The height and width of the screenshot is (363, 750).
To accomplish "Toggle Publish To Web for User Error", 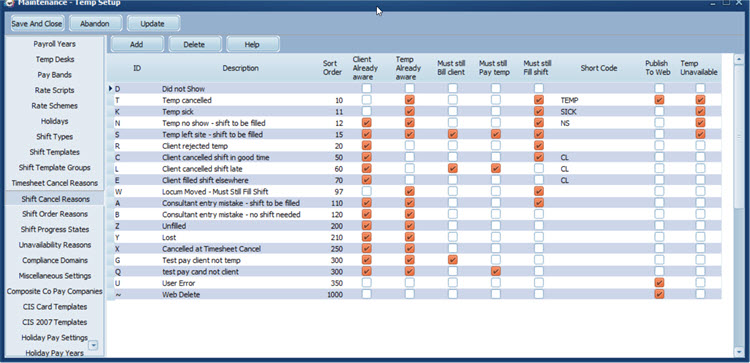I will [x=659, y=283].
